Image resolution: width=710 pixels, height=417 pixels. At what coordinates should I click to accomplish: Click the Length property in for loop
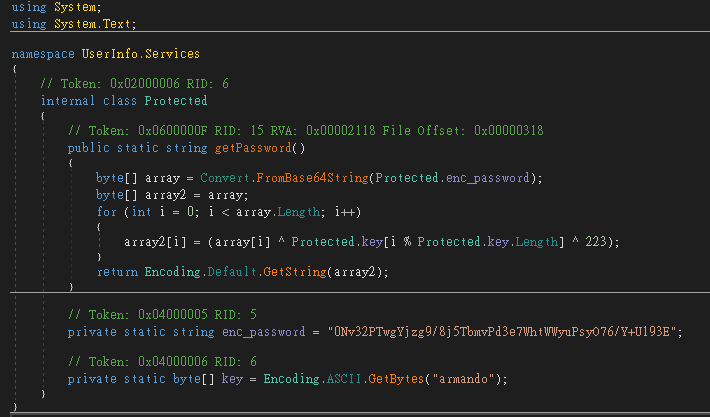point(298,212)
